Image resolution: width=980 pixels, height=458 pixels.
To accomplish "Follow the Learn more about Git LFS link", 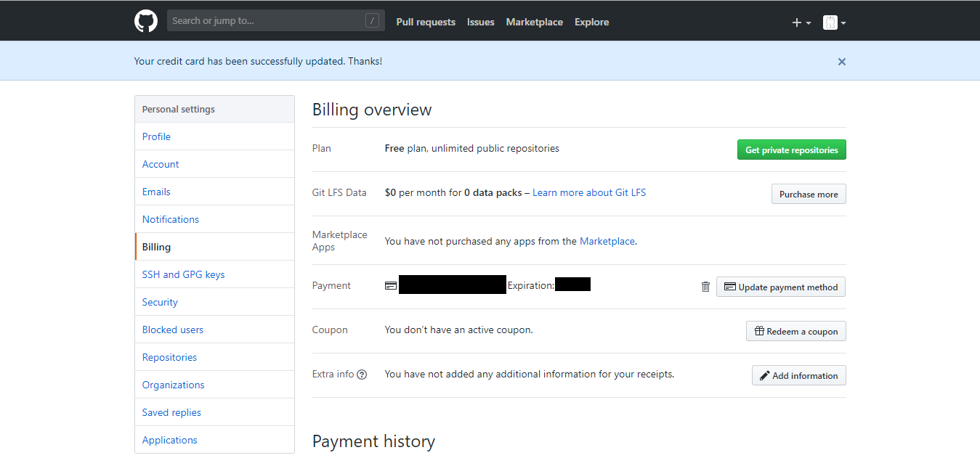I will [588, 192].
